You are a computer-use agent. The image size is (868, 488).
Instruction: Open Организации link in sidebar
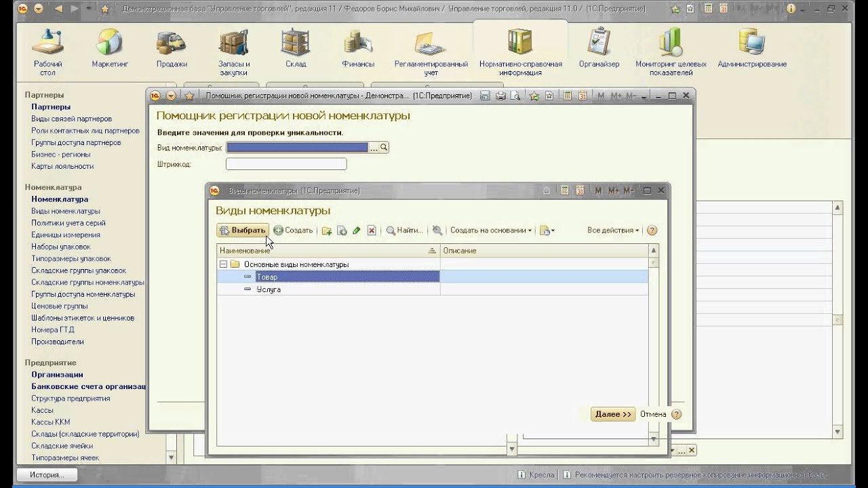tap(57, 375)
